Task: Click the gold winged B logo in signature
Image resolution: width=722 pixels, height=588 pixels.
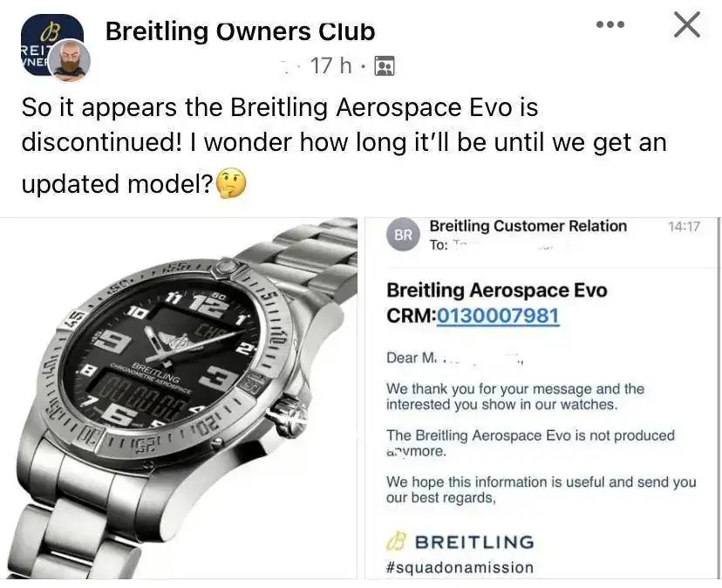Action: coord(396,542)
